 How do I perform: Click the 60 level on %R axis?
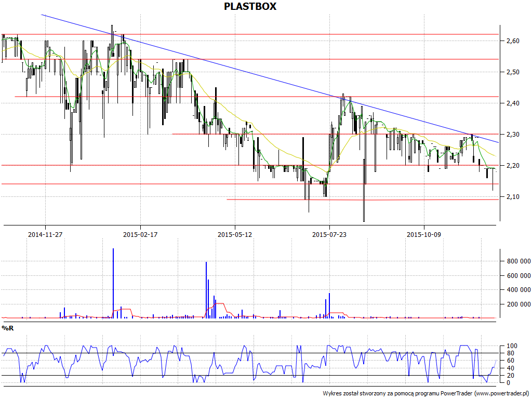512,361
